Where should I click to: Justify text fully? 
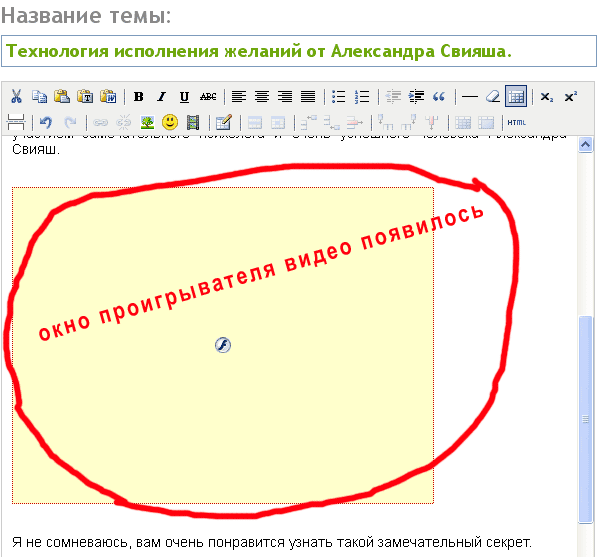pos(308,97)
